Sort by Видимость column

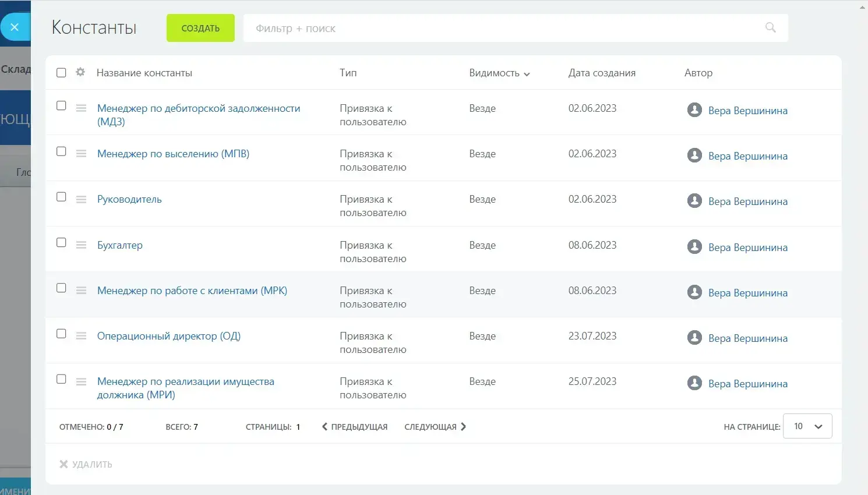499,73
